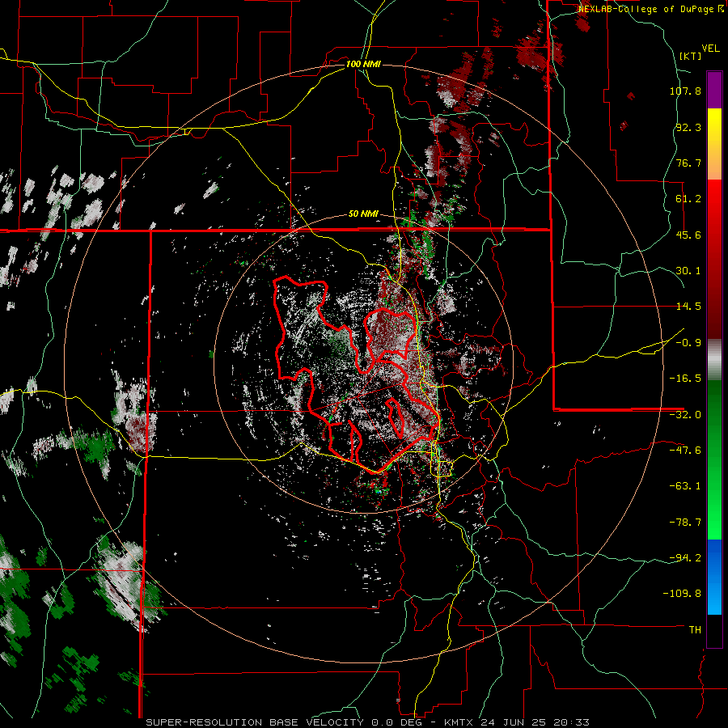
Task: Click the -78.7 velocity scale value
Action: tap(685, 523)
